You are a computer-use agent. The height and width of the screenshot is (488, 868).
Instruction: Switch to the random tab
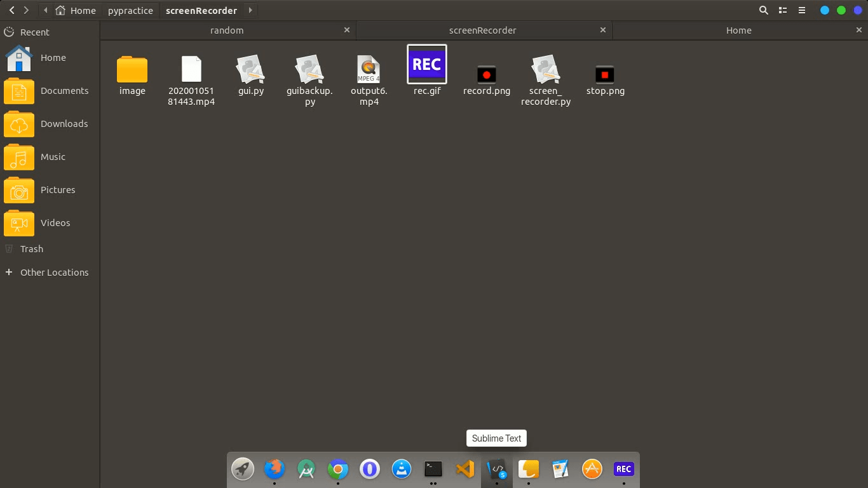227,30
